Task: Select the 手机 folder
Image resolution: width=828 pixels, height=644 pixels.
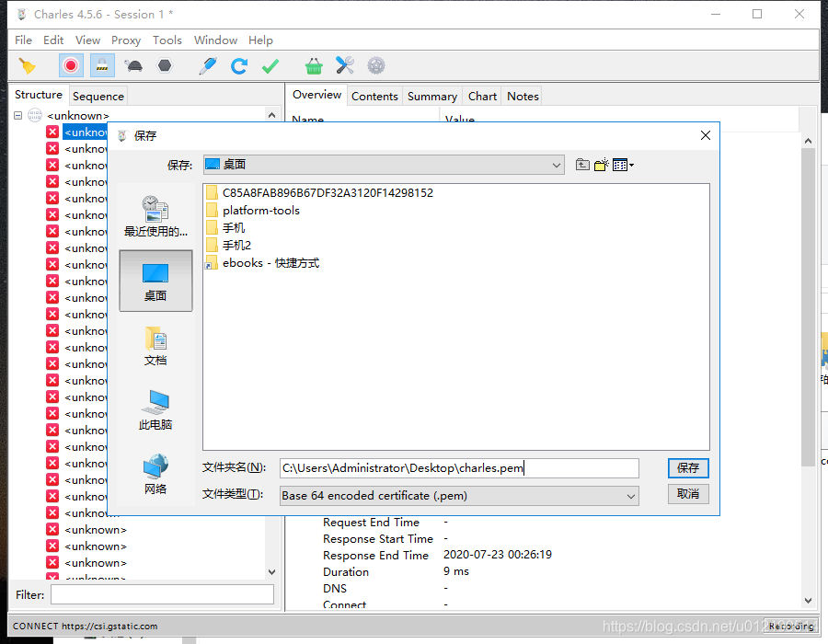Action: (225, 228)
